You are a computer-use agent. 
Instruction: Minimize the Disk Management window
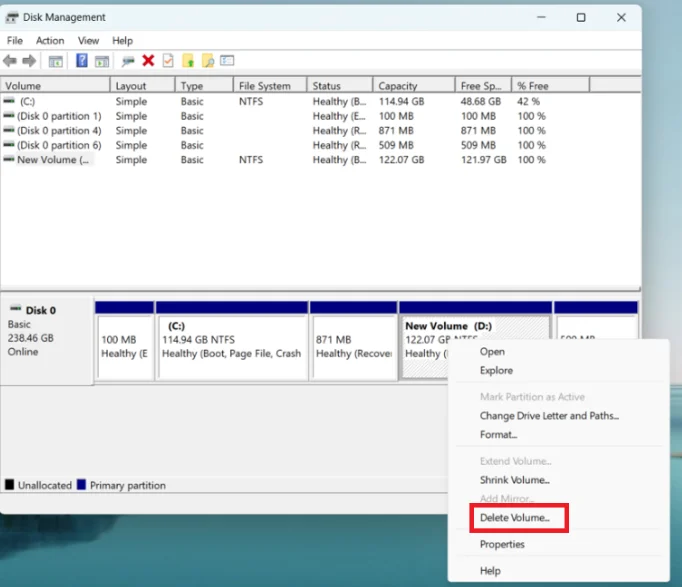[x=541, y=17]
